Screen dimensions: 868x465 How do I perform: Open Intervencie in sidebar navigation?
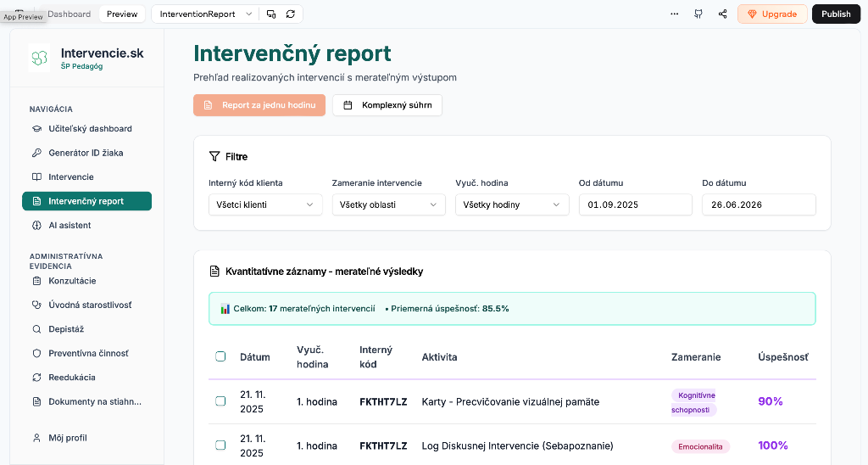[x=87, y=176]
